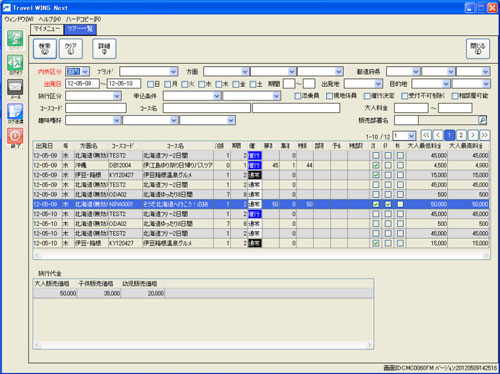The width and height of the screenshot is (500, 374).
Task: Enable the 相部屋可能 checkbox
Action: click(455, 96)
